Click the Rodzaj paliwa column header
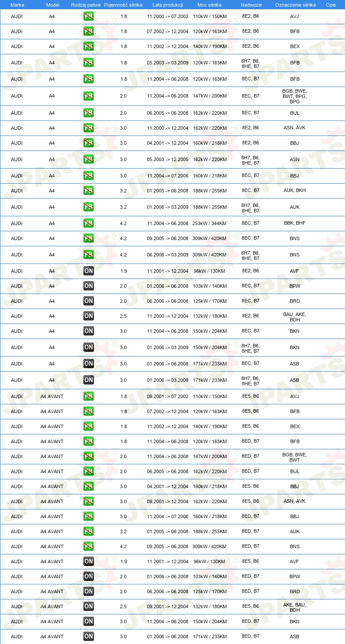345x644 pixels. [86, 4]
